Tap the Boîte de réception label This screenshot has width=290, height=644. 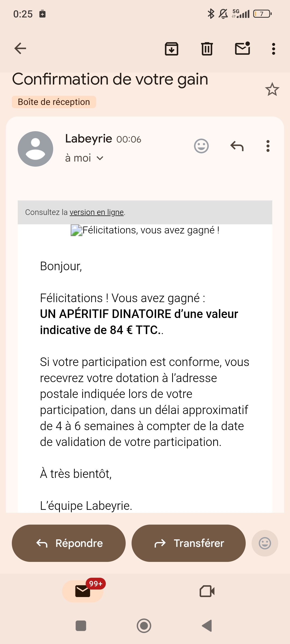point(54,102)
